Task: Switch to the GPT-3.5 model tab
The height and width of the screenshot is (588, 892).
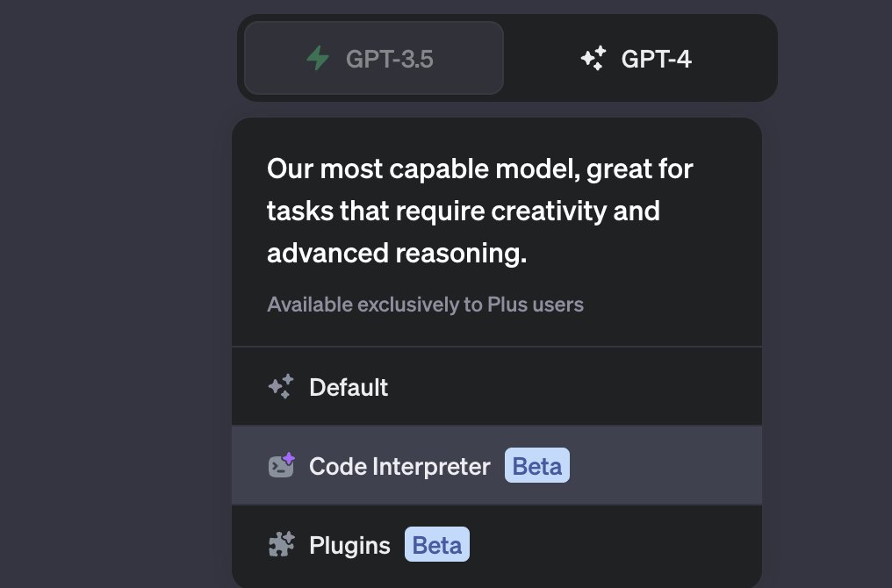Action: 374,58
